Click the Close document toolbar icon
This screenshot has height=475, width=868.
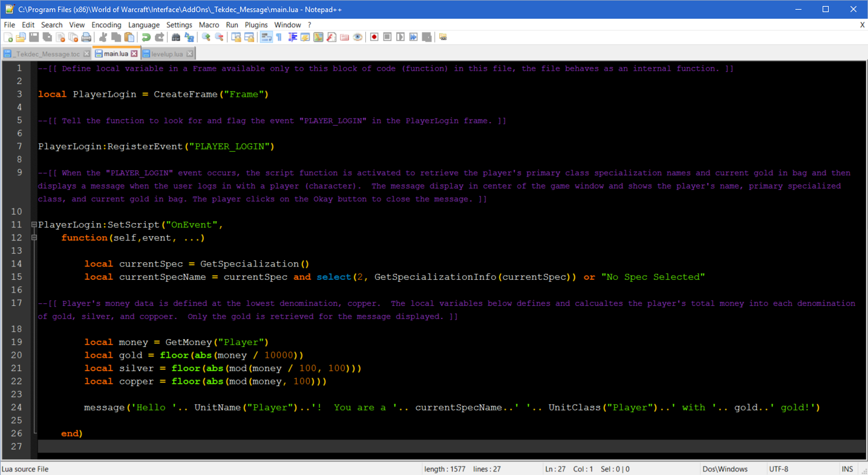tap(60, 37)
